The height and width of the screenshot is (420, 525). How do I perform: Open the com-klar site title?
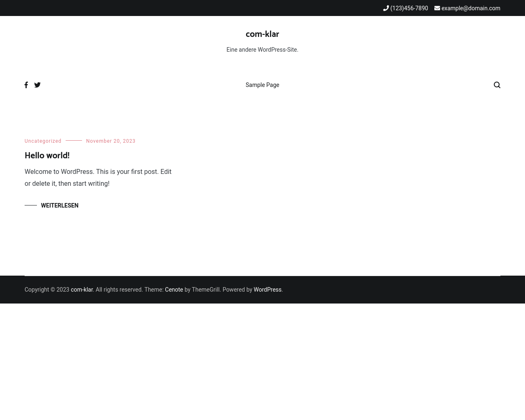[x=262, y=34]
